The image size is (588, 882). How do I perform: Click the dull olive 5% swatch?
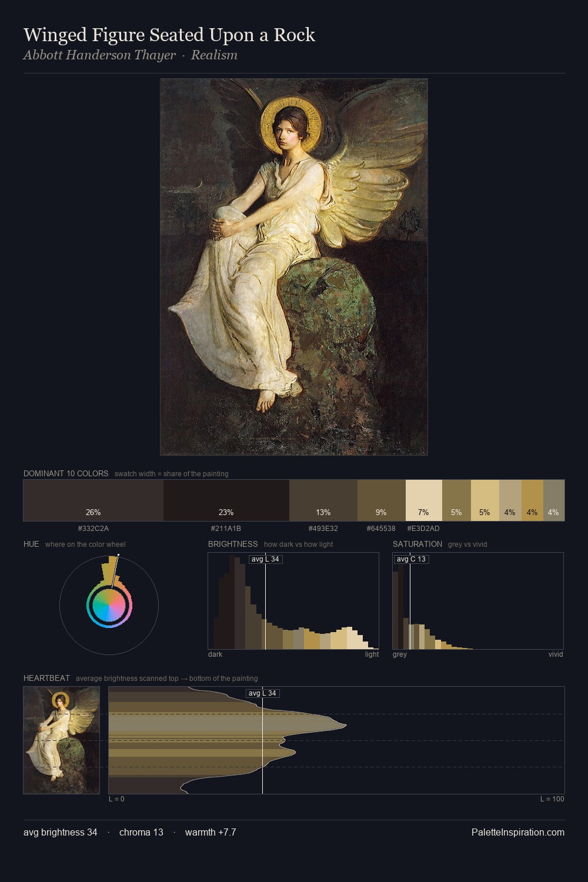click(x=456, y=500)
